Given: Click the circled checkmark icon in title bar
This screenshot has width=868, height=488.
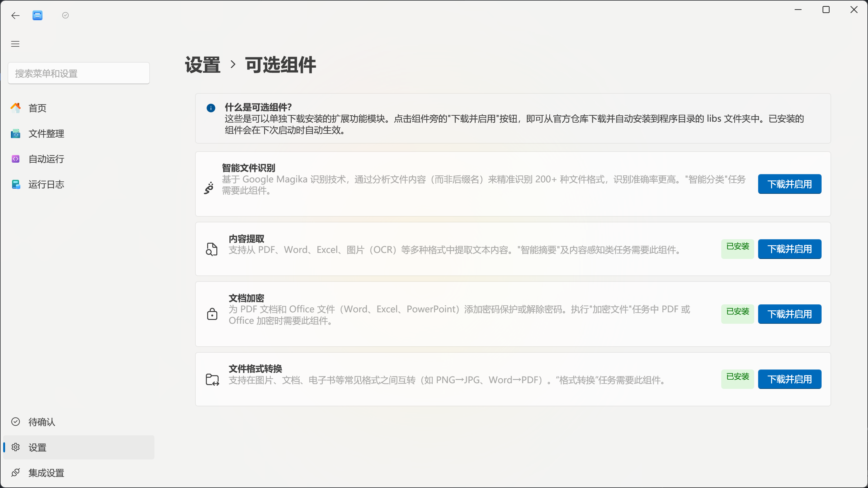Looking at the screenshot, I should click(65, 15).
